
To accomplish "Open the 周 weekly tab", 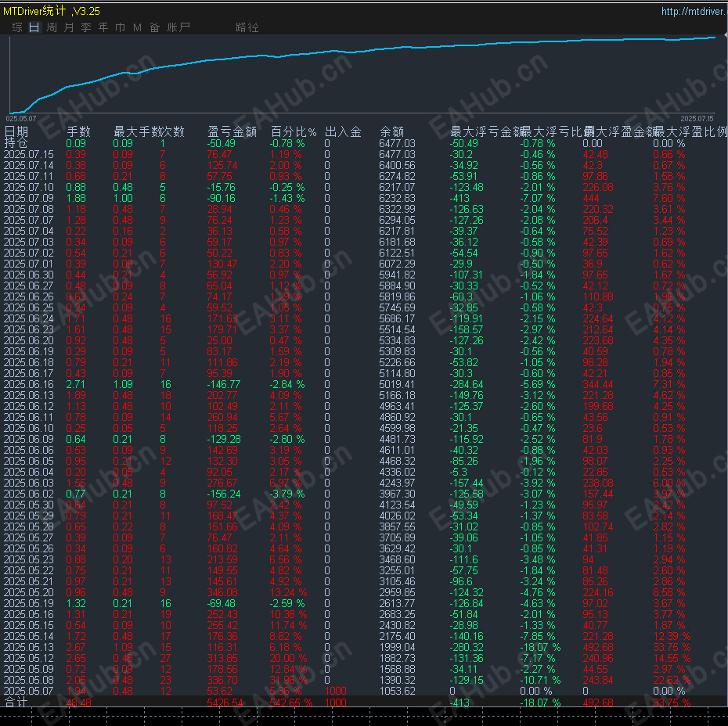I will [x=52, y=27].
